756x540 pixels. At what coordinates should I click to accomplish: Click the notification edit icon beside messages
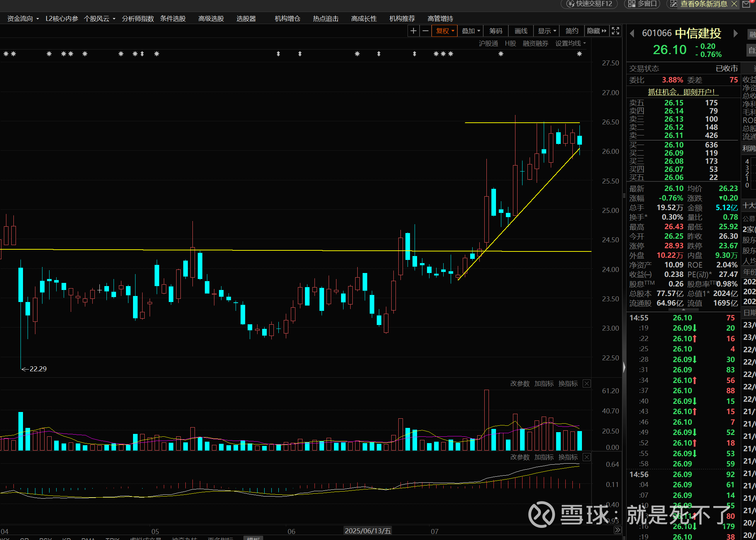pos(673,4)
